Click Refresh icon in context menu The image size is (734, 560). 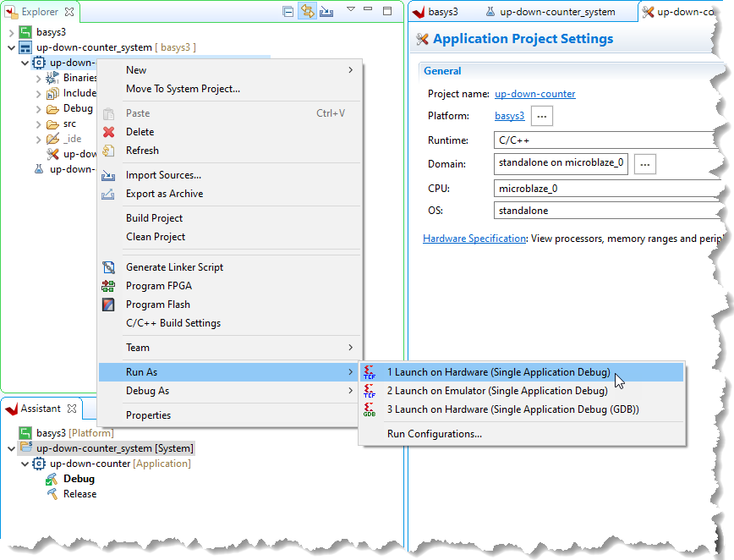[108, 151]
